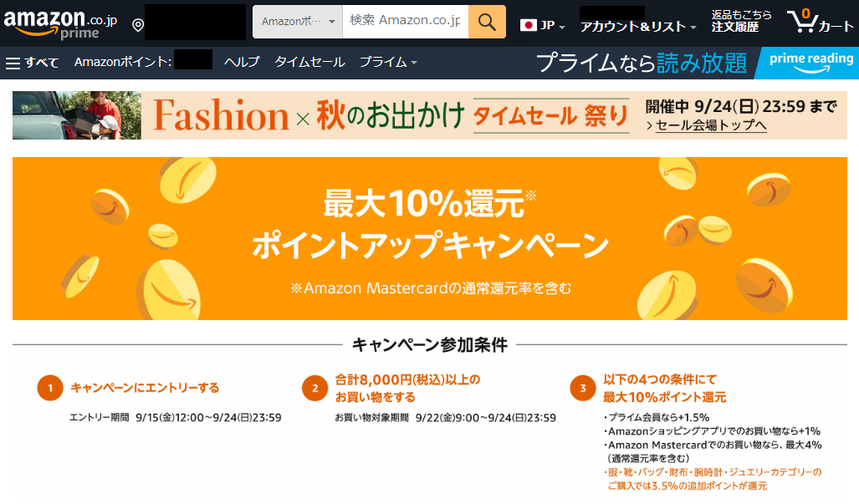Open the shopping cart icon

pos(820,22)
